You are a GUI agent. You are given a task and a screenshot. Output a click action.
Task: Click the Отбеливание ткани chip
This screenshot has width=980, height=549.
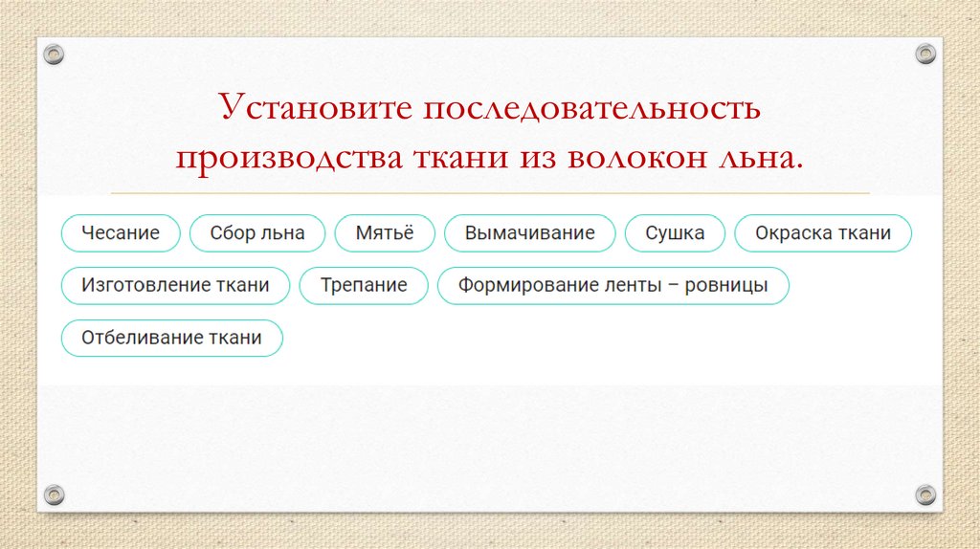172,338
